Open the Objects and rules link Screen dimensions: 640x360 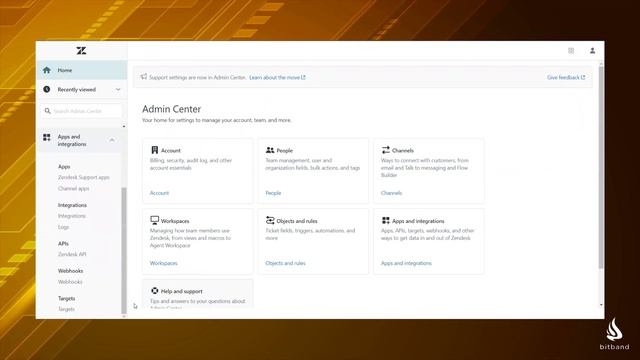[x=285, y=263]
